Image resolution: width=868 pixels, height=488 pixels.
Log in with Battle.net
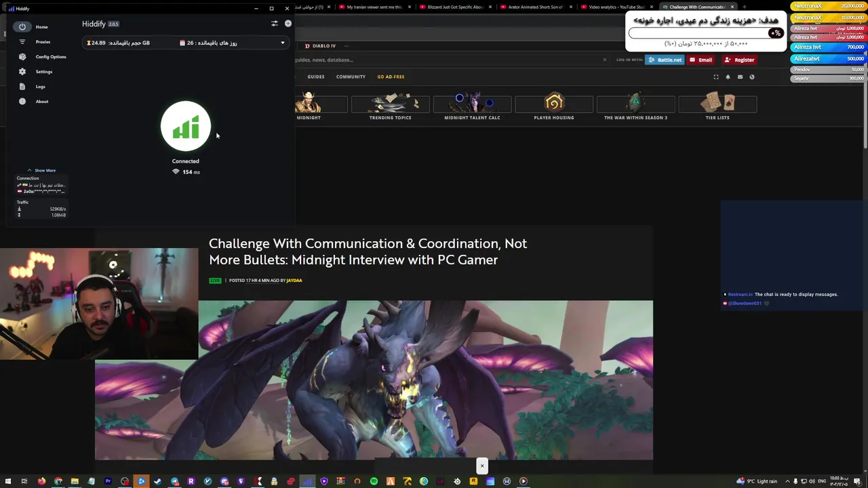pos(665,60)
